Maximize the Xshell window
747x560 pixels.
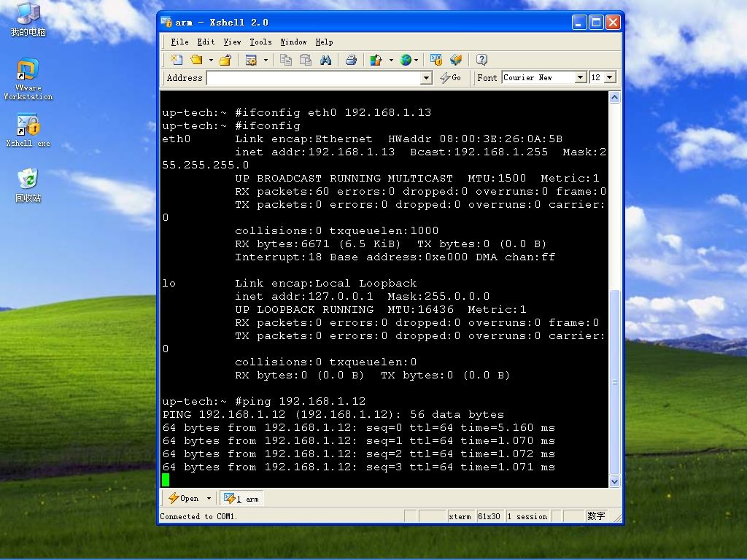tap(596, 22)
